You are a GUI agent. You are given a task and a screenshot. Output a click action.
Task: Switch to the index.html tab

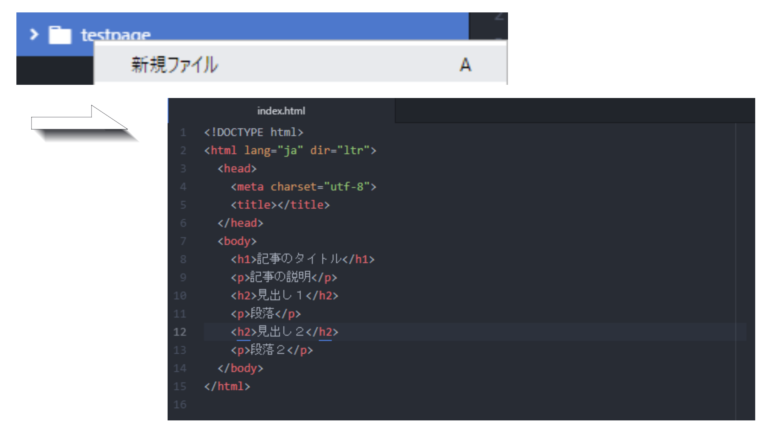(281, 111)
